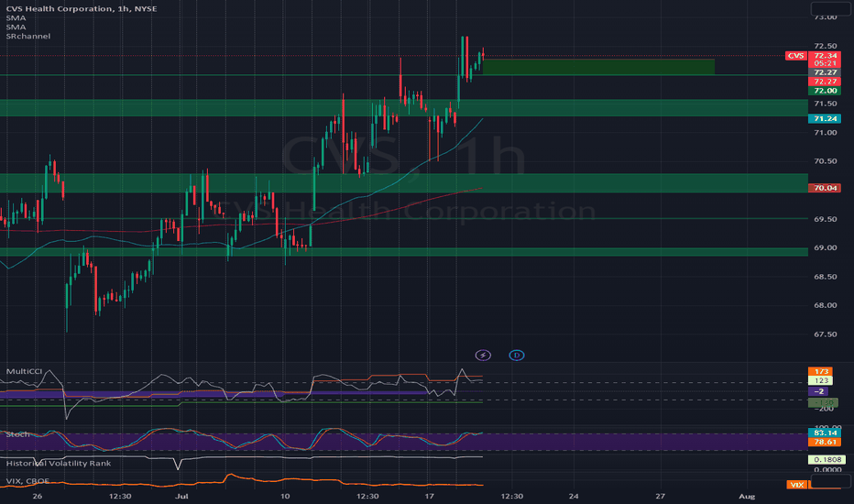Click the 71.50 price axis value
Viewport: 854px width, 504px height.
pos(825,104)
